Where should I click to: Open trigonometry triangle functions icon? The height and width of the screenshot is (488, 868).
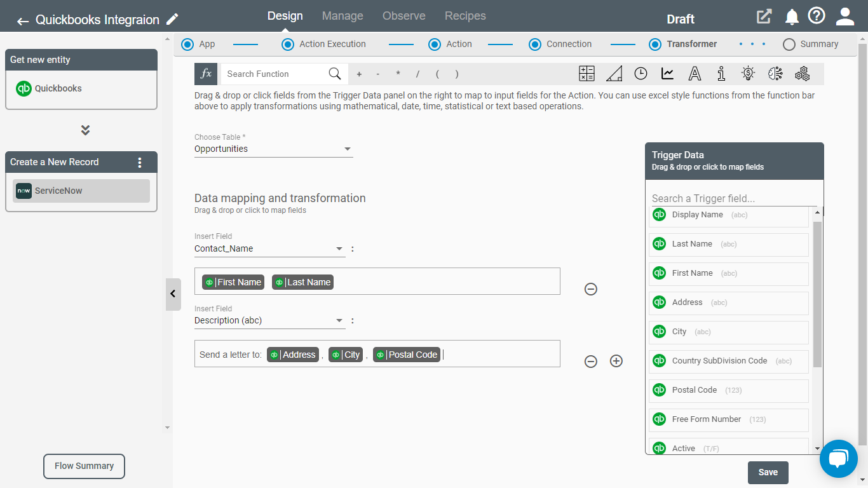[614, 74]
